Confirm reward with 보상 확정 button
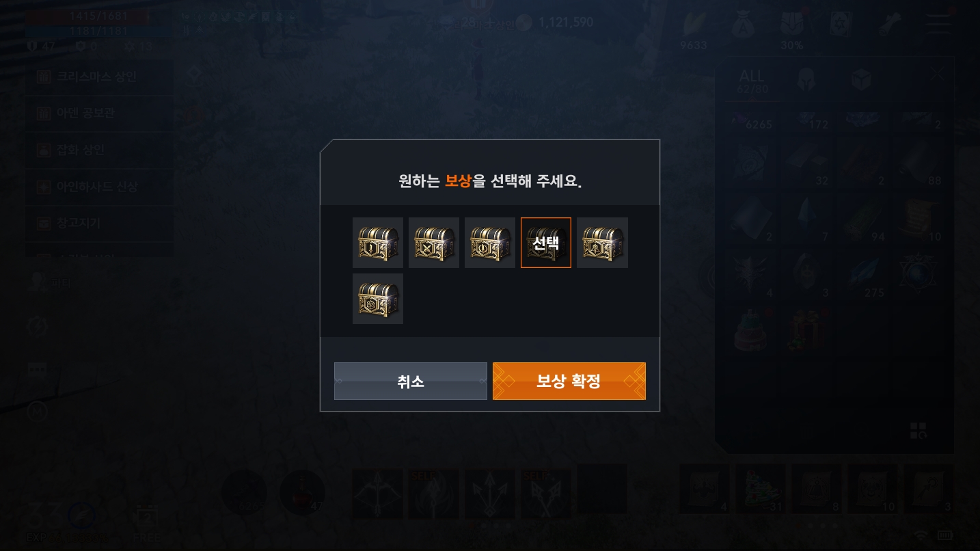Viewport: 980px width, 551px height. tap(569, 381)
